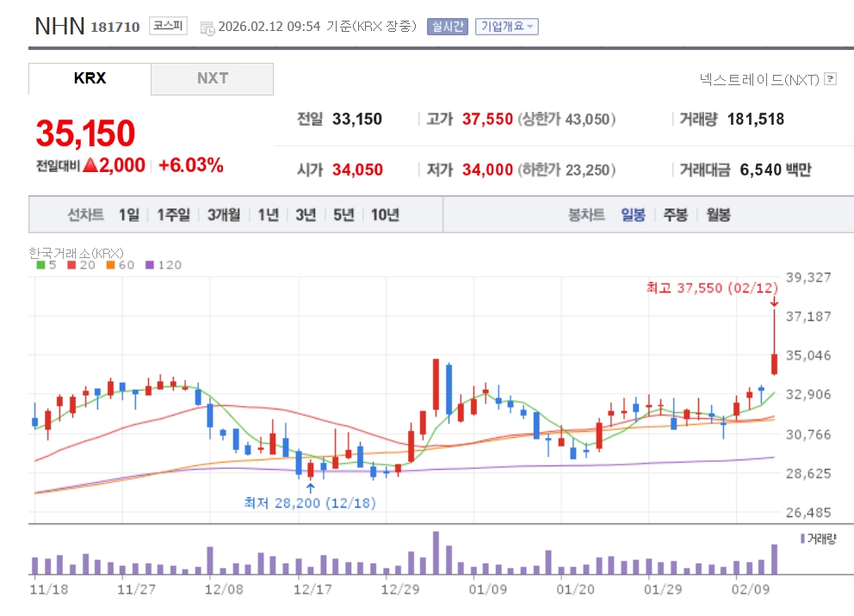Click the current price 35,150
This screenshot has height=616, width=854.
85,133
